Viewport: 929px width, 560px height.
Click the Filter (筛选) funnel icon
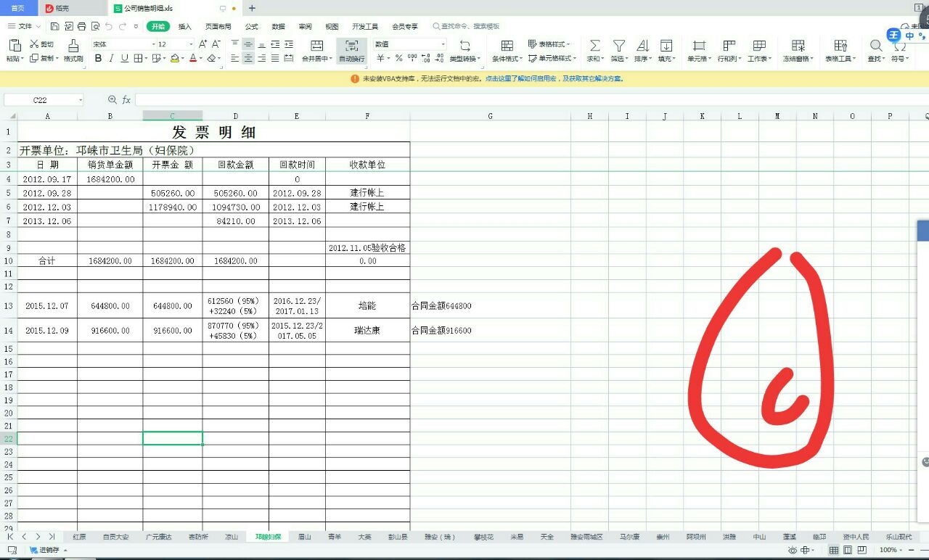point(618,46)
